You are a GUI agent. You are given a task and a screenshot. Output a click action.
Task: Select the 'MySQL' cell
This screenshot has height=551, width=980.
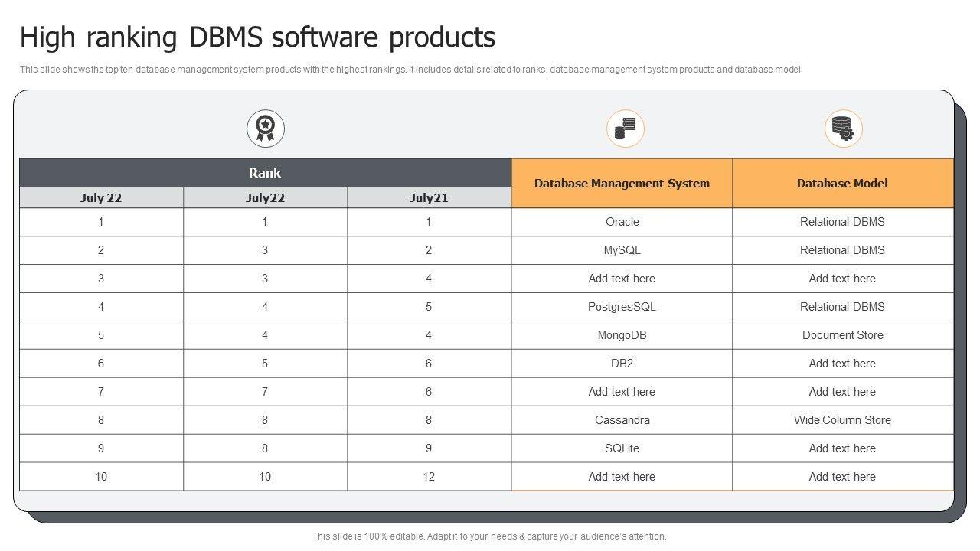click(x=622, y=250)
